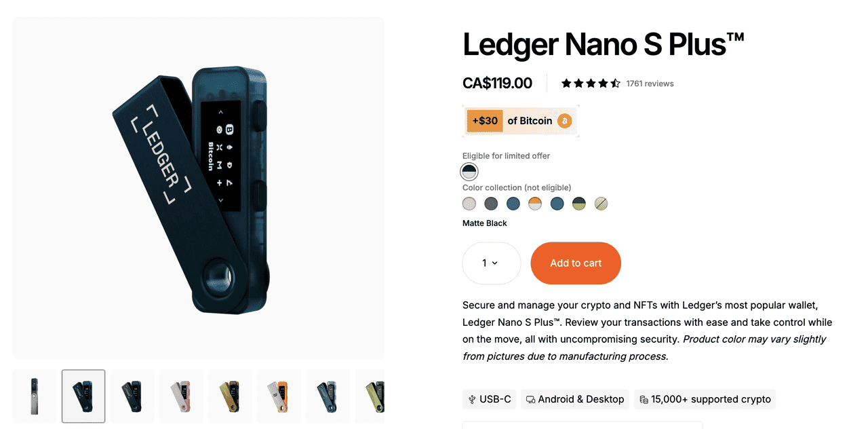Image resolution: width=868 pixels, height=429 pixels.
Task: View the blue device thumbnail image
Action: 328,396
